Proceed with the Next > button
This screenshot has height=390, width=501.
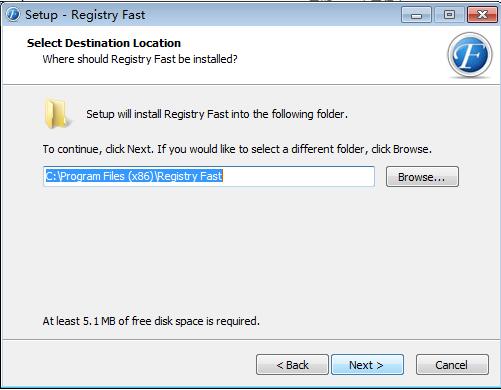(x=367, y=365)
